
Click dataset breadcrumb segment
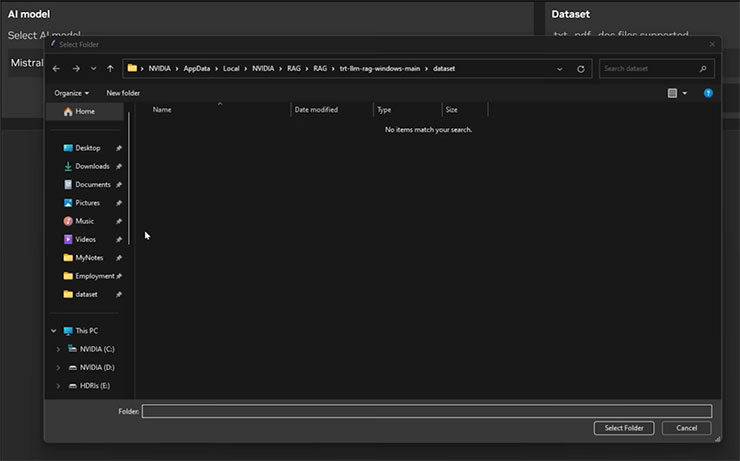(444, 69)
